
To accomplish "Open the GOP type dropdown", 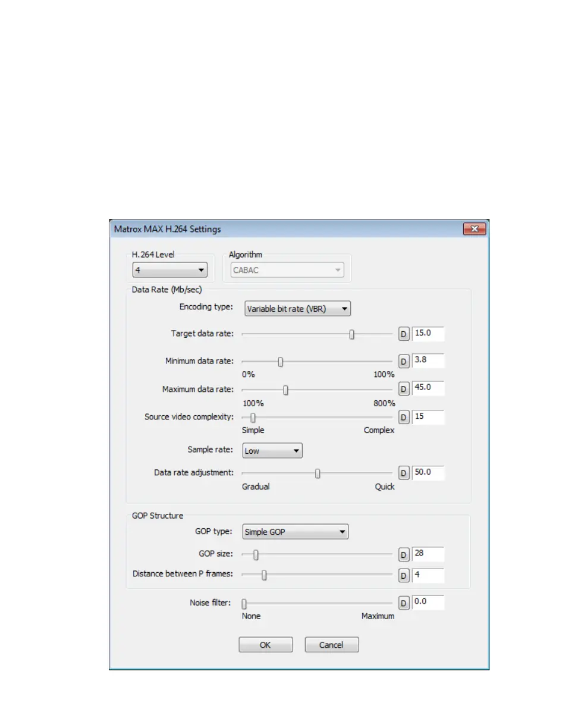I will pyautogui.click(x=296, y=532).
